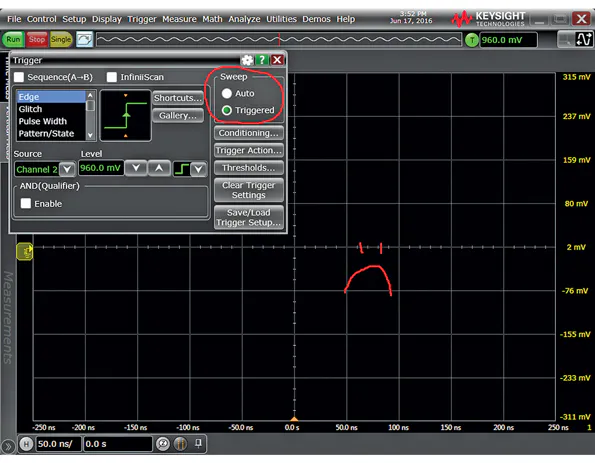Enable the InfiniiScan checkbox
The width and height of the screenshot is (595, 463).
[x=112, y=77]
